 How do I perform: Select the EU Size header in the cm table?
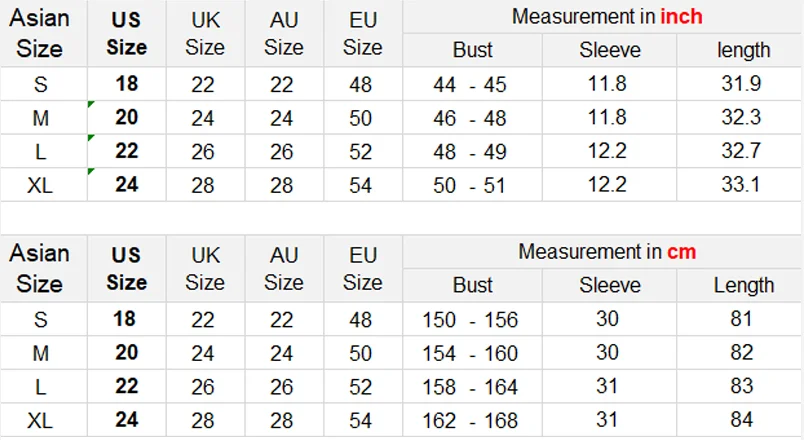(363, 269)
